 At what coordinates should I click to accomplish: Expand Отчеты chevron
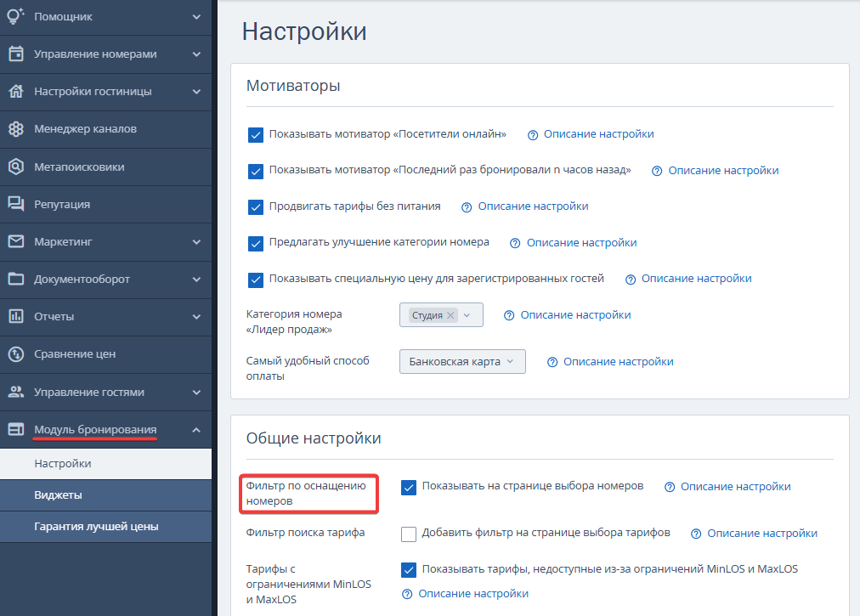(x=196, y=317)
